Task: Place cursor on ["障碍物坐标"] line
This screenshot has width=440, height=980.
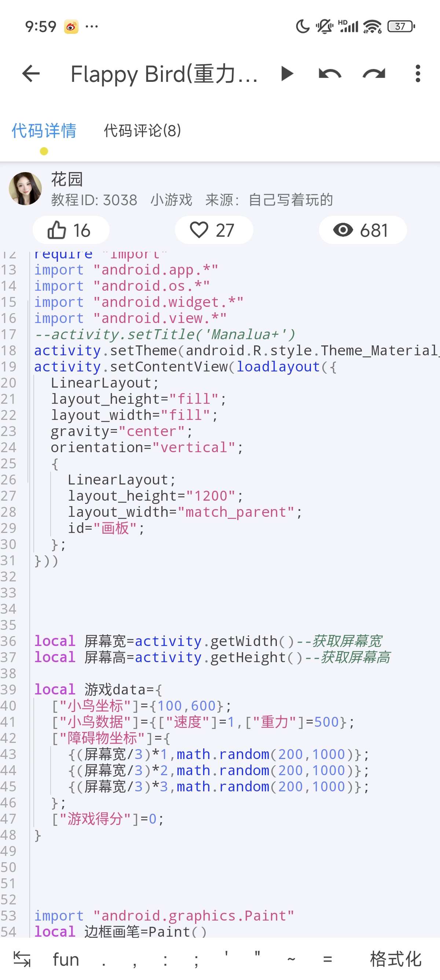Action: (x=111, y=738)
